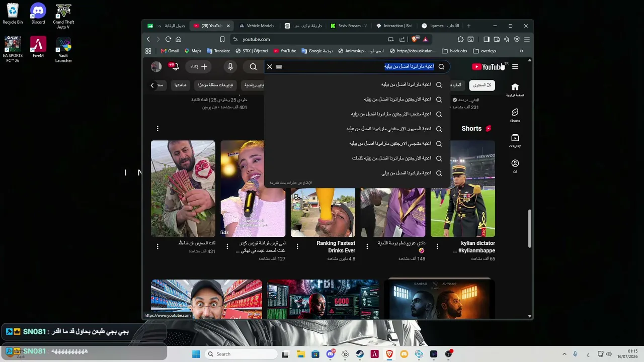Open the kylian dictator Short
The image size is (644, 362).
pyautogui.click(x=463, y=189)
